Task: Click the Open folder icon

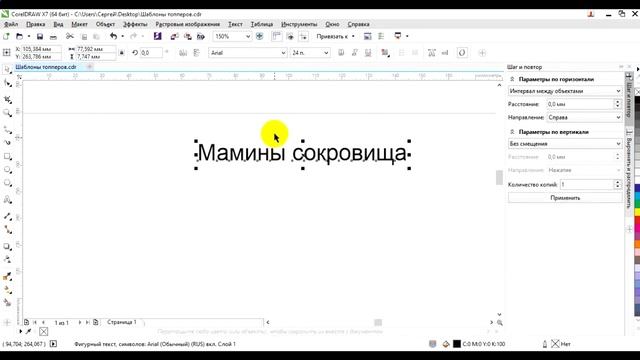Action: tap(19, 37)
